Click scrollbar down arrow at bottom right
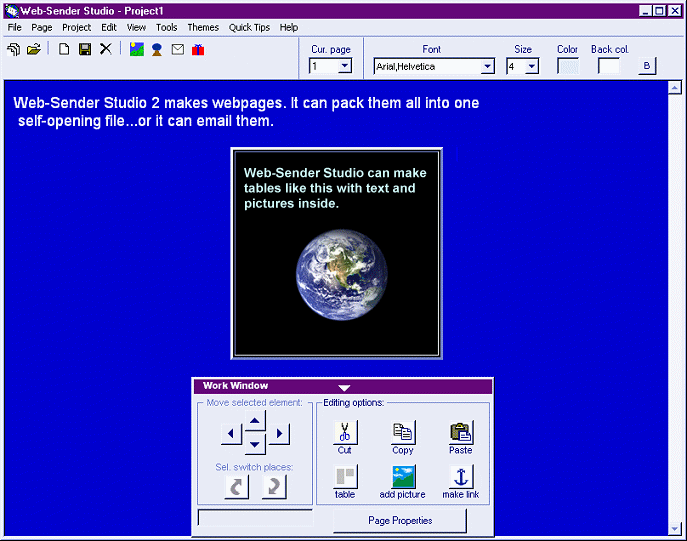Screen dimensions: 687x541 click(x=674, y=529)
